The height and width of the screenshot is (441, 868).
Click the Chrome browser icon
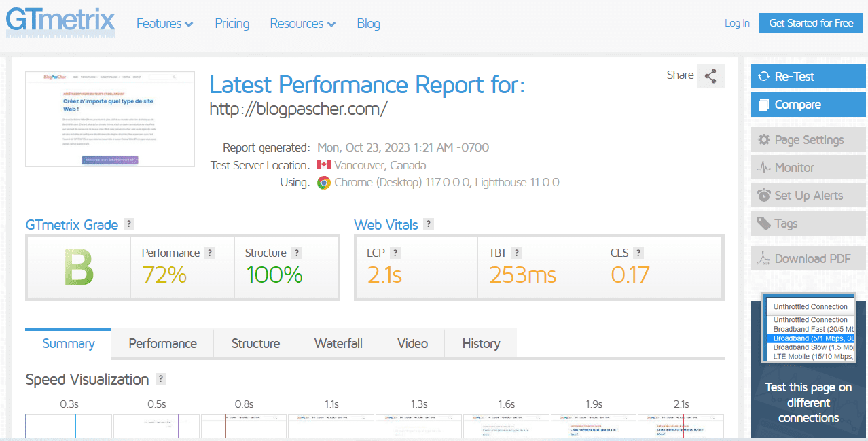coord(324,183)
